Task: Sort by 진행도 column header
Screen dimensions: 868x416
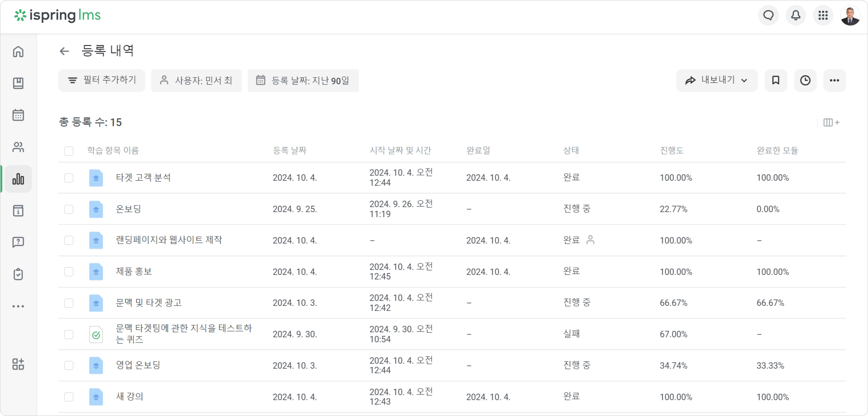Action: (x=672, y=151)
